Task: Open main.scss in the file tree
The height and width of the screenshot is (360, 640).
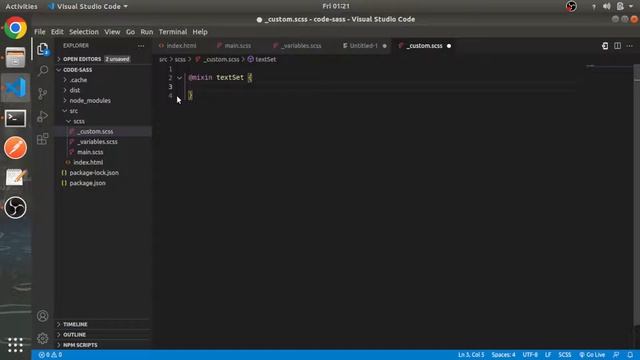Action: pos(90,152)
